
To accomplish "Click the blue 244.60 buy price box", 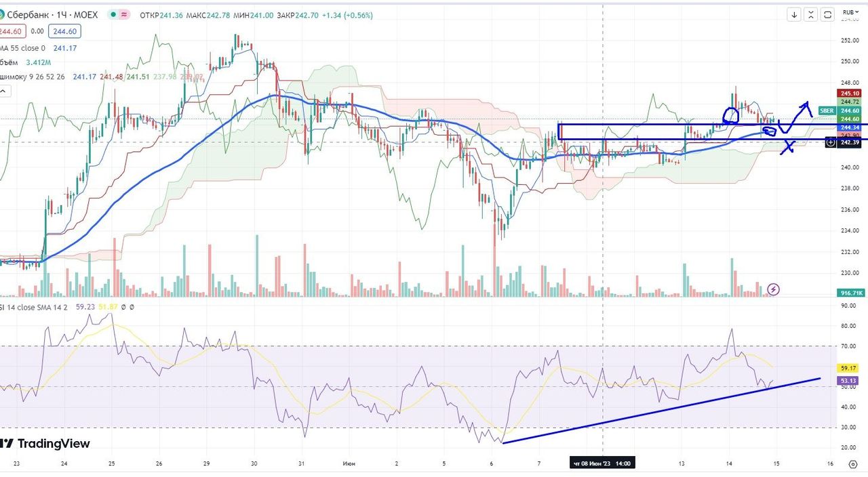I will pyautogui.click(x=64, y=31).
